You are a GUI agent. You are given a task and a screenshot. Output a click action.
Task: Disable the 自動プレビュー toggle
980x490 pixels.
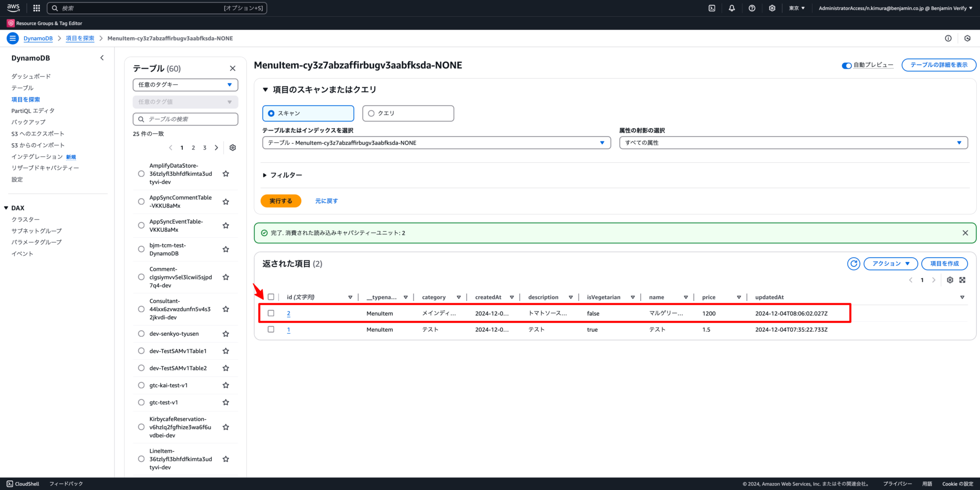pos(846,66)
